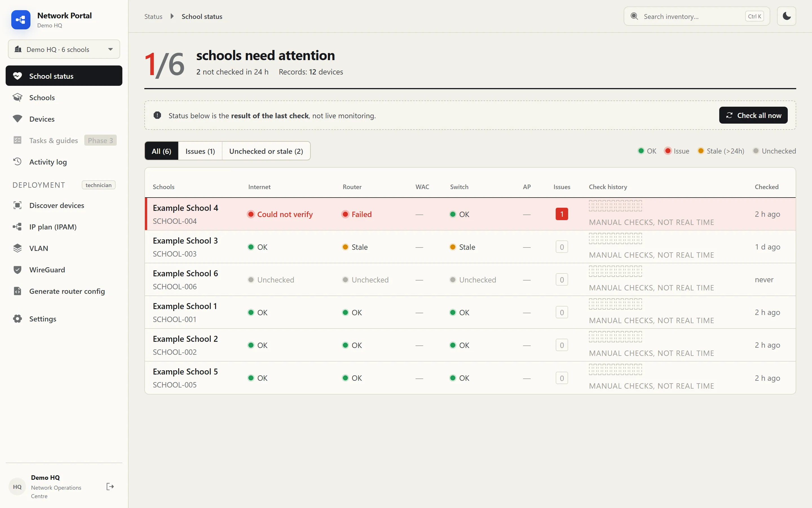The image size is (812, 508).
Task: Open the Devices wifi icon
Action: pyautogui.click(x=17, y=119)
